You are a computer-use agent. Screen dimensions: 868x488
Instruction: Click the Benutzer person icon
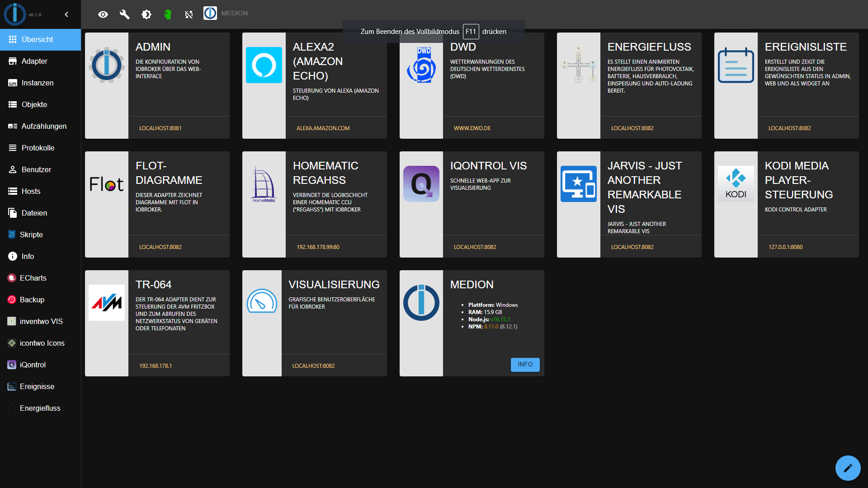point(13,169)
